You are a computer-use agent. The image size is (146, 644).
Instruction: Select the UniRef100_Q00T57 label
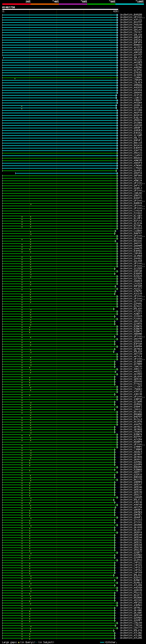pyautogui.click(x=131, y=55)
